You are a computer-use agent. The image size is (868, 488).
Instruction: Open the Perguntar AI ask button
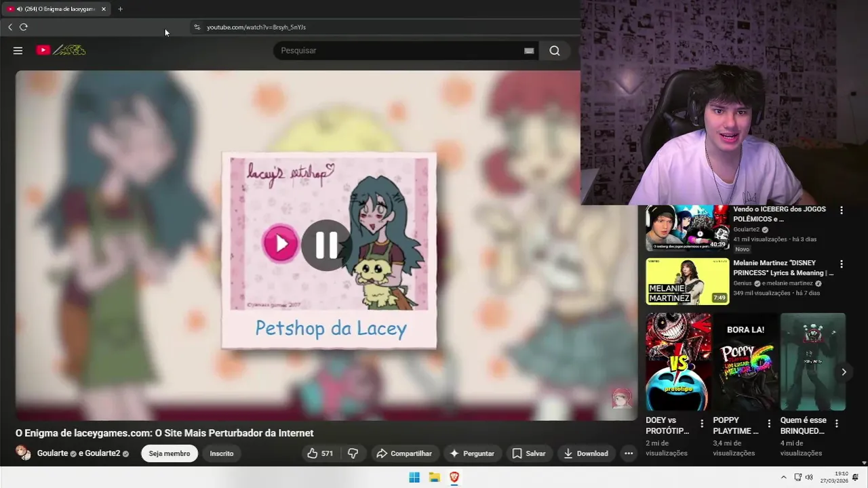[472, 453]
